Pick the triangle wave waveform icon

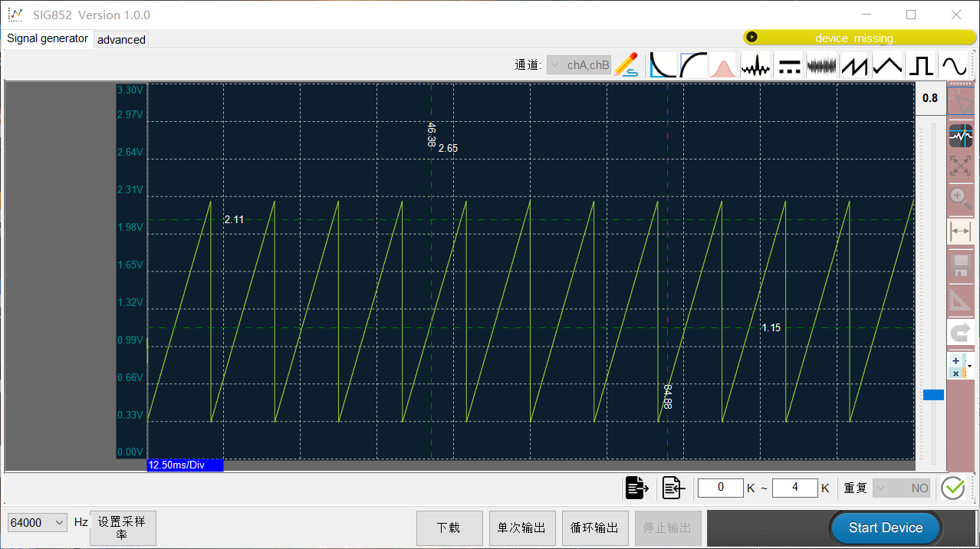pos(887,65)
